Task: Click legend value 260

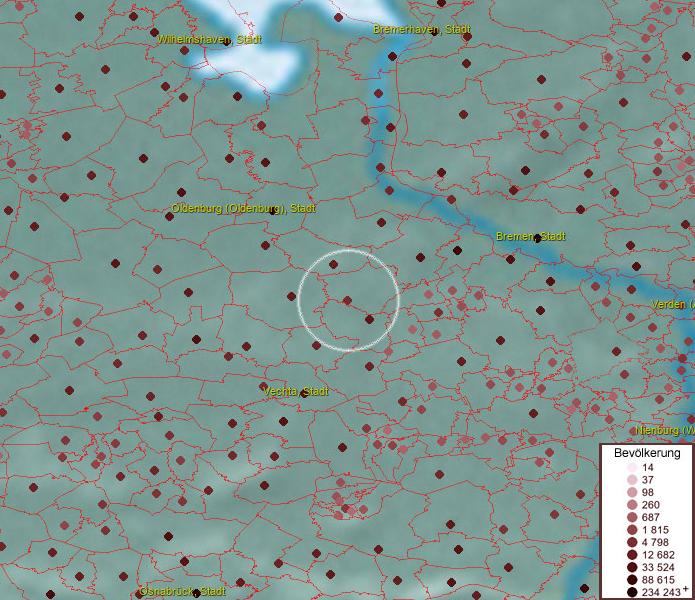Action: tap(651, 505)
